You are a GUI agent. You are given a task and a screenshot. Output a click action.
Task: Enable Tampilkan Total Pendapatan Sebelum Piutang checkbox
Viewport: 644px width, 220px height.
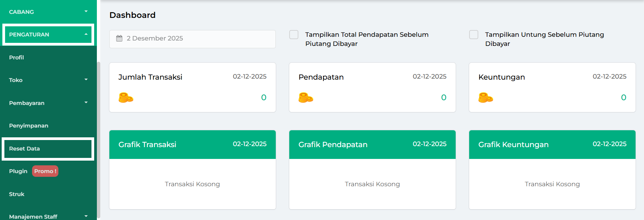294,35
